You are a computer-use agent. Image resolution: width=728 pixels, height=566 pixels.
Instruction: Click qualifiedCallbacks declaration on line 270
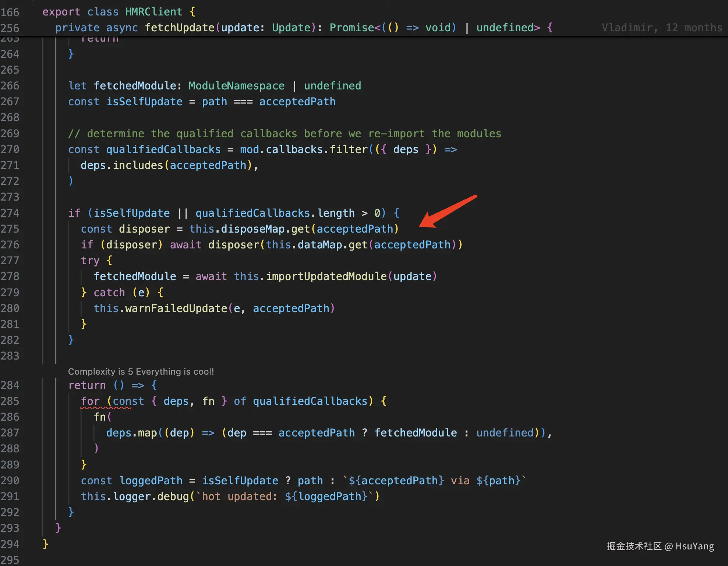pyautogui.click(x=163, y=149)
